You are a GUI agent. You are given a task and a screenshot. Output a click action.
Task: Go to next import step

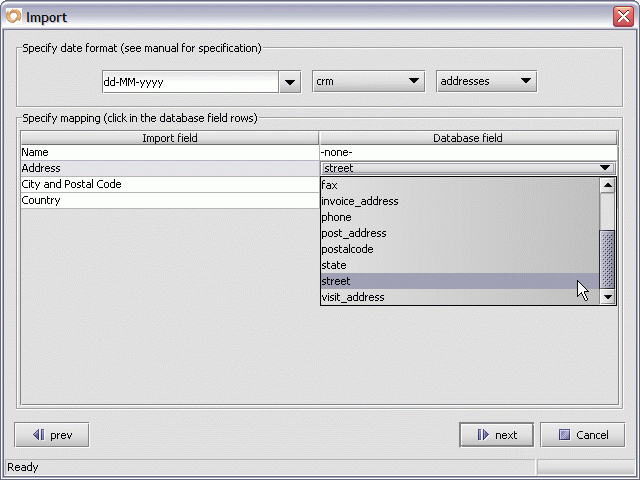click(496, 435)
